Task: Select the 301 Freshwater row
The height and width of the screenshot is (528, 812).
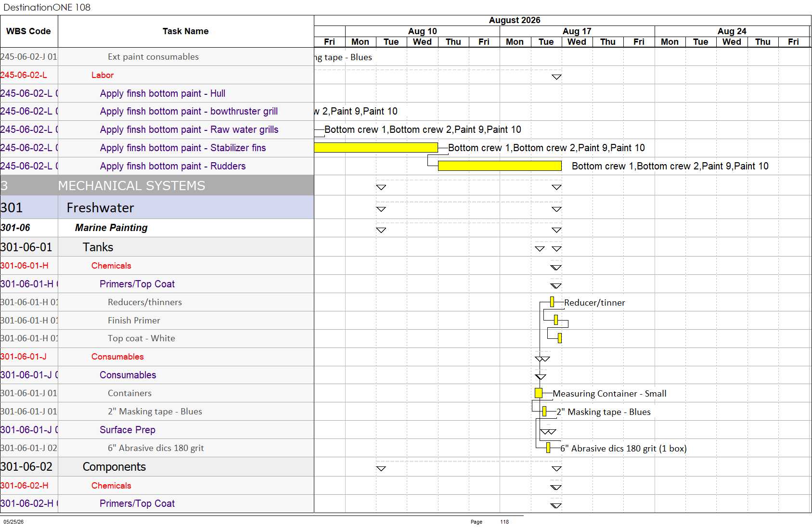Action: coord(157,207)
